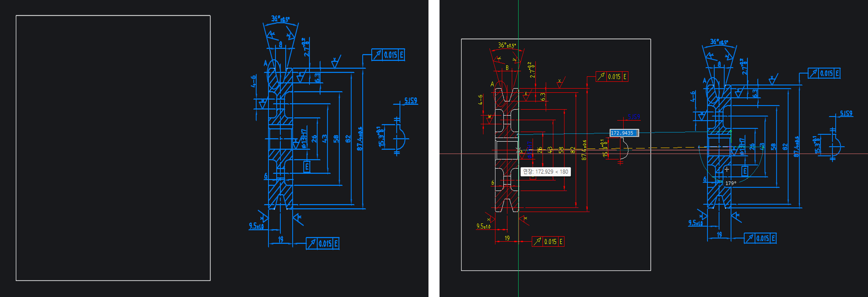Click yellow label B on red drawing
Viewport: 868px width, 297px height.
(507, 68)
